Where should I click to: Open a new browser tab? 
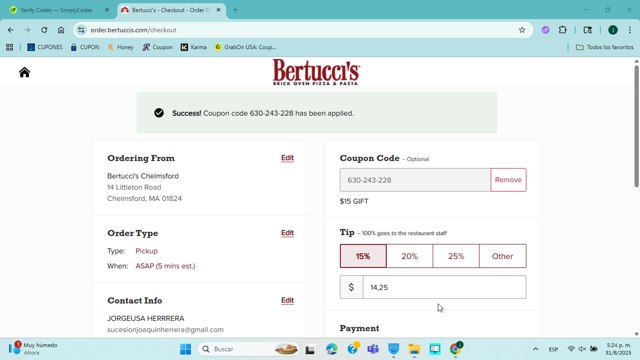[x=235, y=10]
